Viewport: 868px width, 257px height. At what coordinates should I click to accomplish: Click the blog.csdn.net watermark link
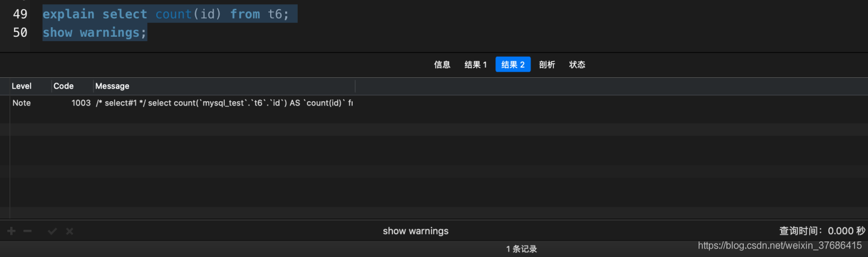[x=779, y=246]
